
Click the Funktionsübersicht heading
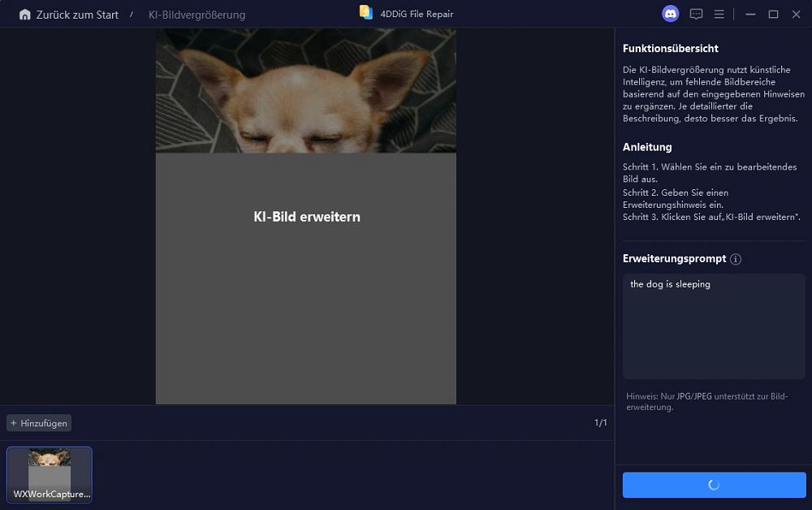[670, 49]
